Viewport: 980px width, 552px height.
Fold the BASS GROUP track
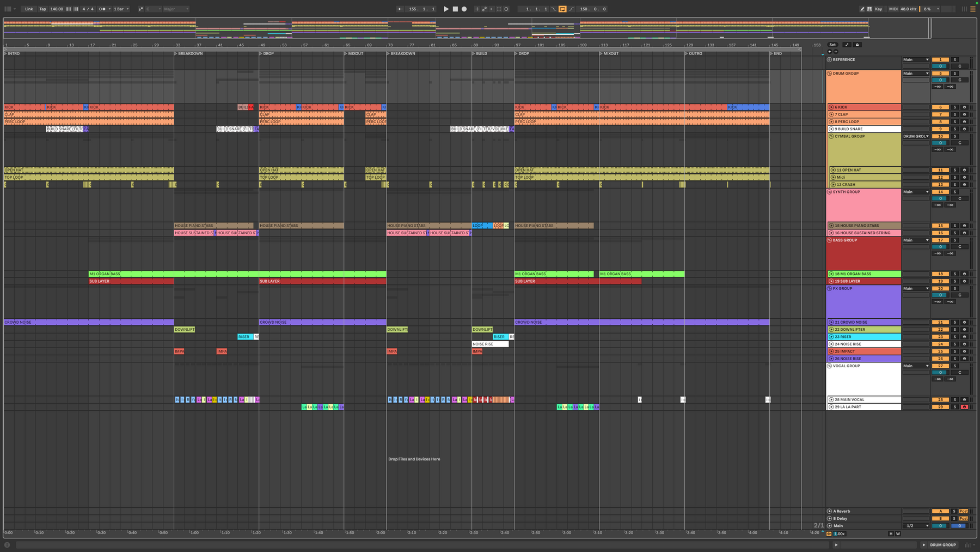[829, 240]
